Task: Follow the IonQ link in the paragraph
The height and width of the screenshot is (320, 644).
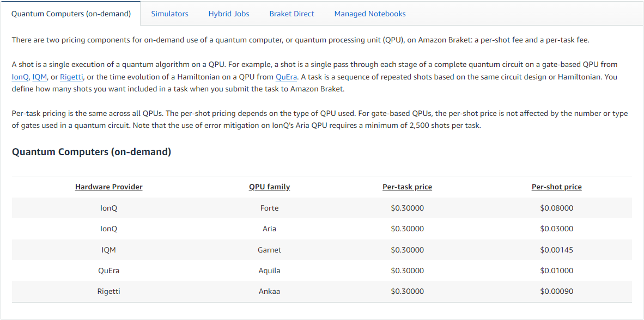Action: pos(20,77)
